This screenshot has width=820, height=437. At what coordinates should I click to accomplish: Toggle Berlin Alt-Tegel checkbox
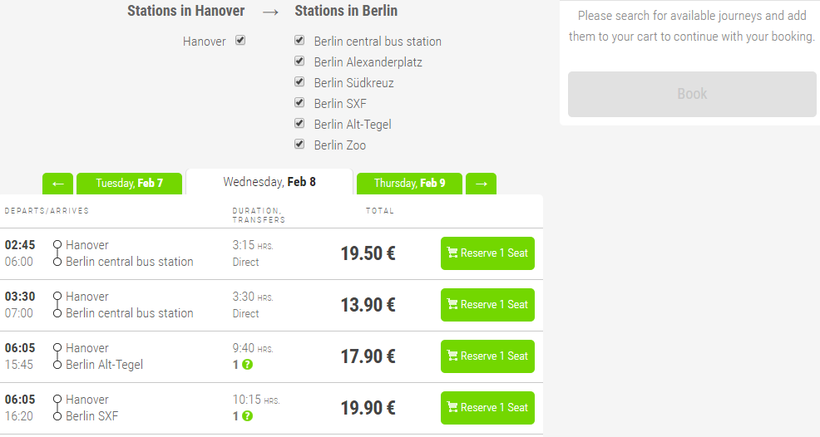click(300, 124)
